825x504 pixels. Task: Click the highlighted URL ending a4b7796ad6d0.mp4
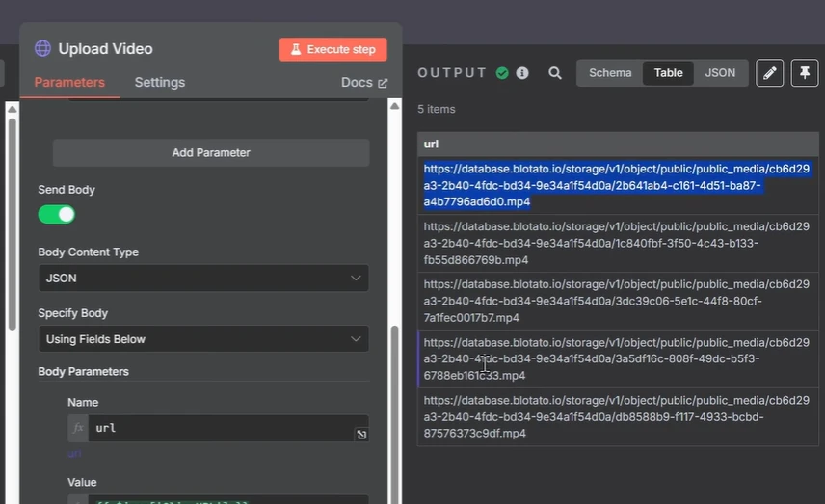pyautogui.click(x=617, y=185)
